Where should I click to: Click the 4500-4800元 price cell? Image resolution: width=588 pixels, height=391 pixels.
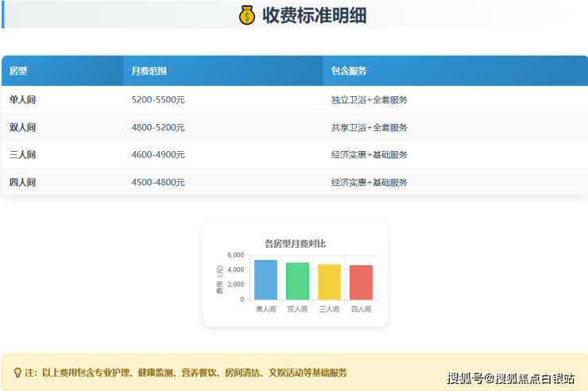click(x=158, y=182)
